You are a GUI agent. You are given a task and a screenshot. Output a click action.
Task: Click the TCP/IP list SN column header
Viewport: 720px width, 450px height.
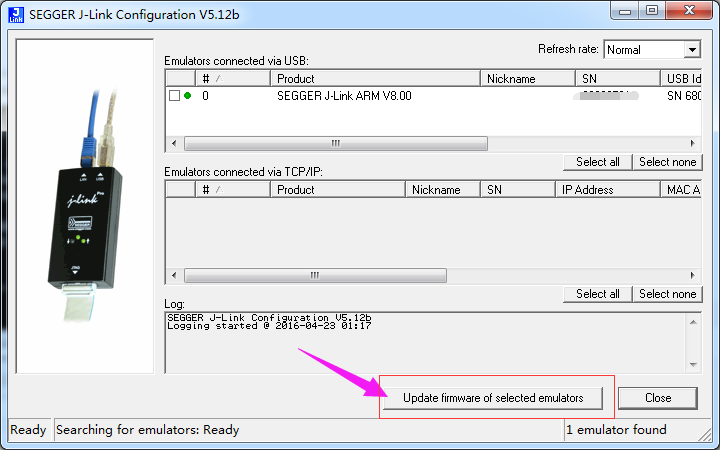(518, 190)
